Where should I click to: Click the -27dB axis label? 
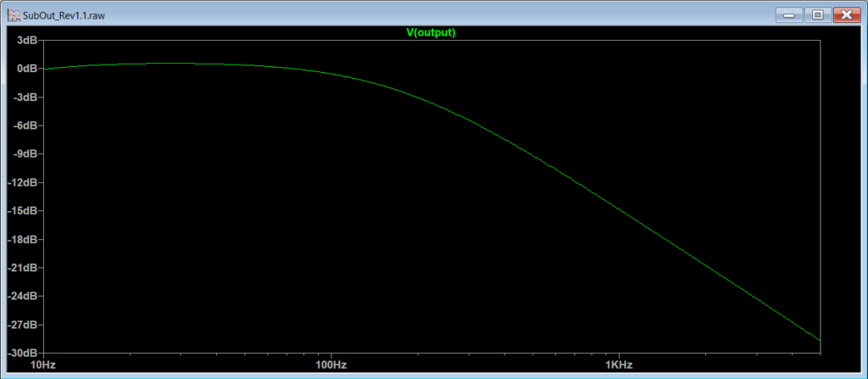(24, 324)
